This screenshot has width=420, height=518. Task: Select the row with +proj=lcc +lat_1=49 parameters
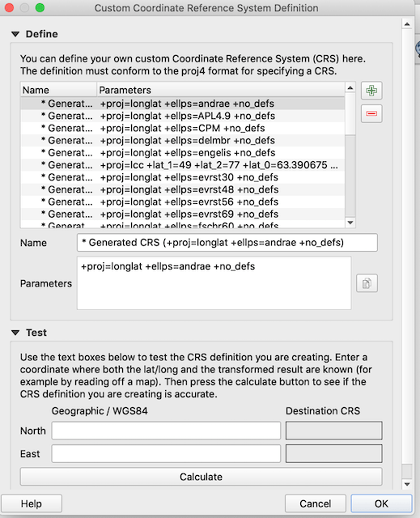coord(183,165)
